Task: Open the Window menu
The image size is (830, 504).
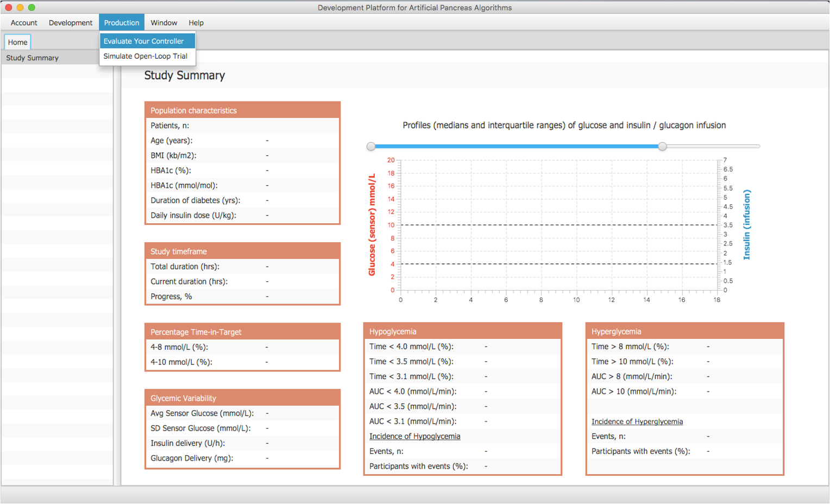Action: (x=164, y=23)
